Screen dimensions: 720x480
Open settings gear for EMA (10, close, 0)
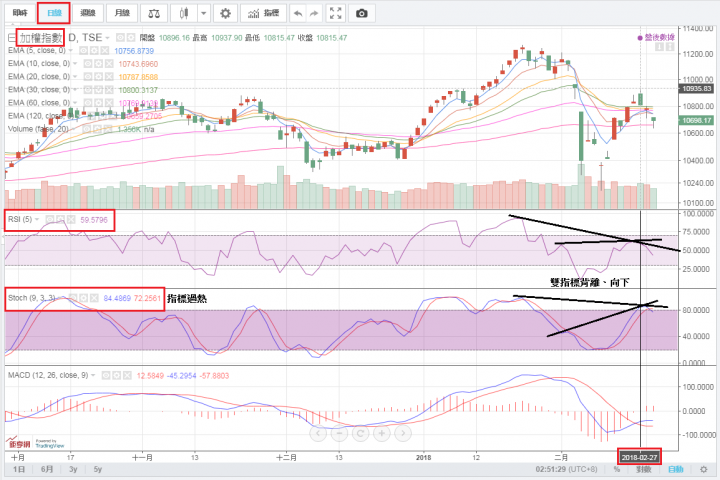coord(98,63)
